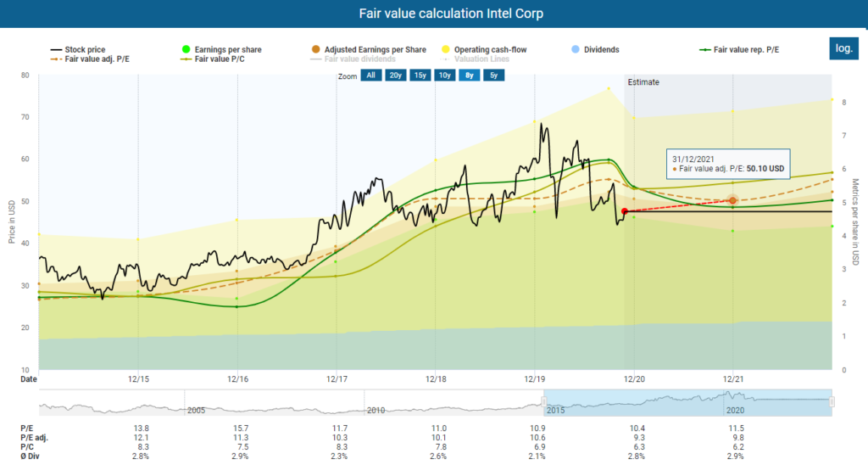Select the 5y zoom range
This screenshot has width=868, height=465.
[x=494, y=76]
